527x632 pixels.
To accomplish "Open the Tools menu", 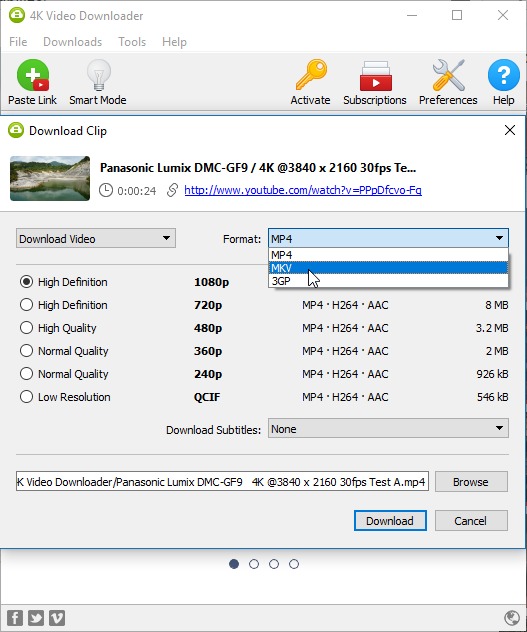I will pos(132,42).
